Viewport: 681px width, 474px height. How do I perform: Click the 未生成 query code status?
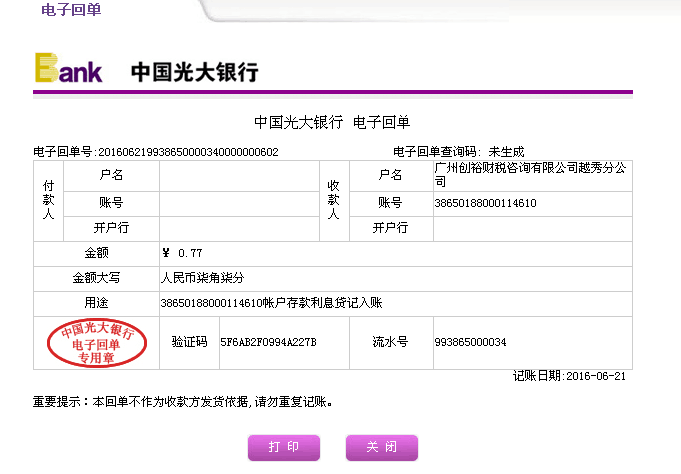506,152
